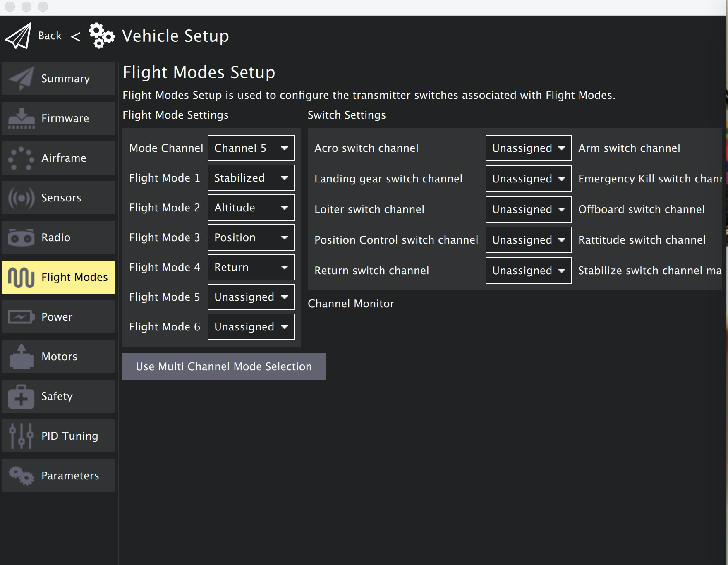Click the PID Tuning sliders icon
Image resolution: width=728 pixels, height=565 pixels.
21,436
